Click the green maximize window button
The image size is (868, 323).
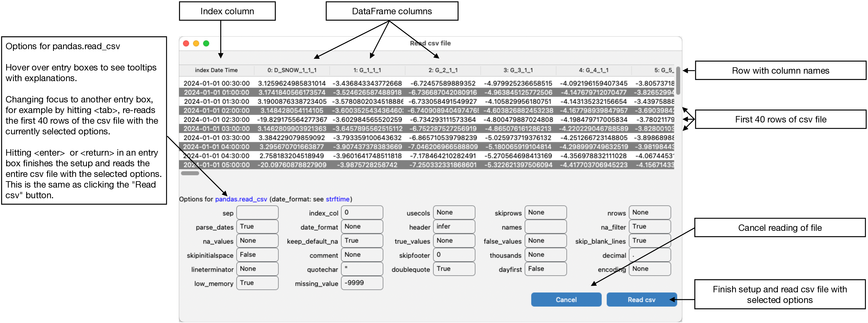click(x=206, y=43)
